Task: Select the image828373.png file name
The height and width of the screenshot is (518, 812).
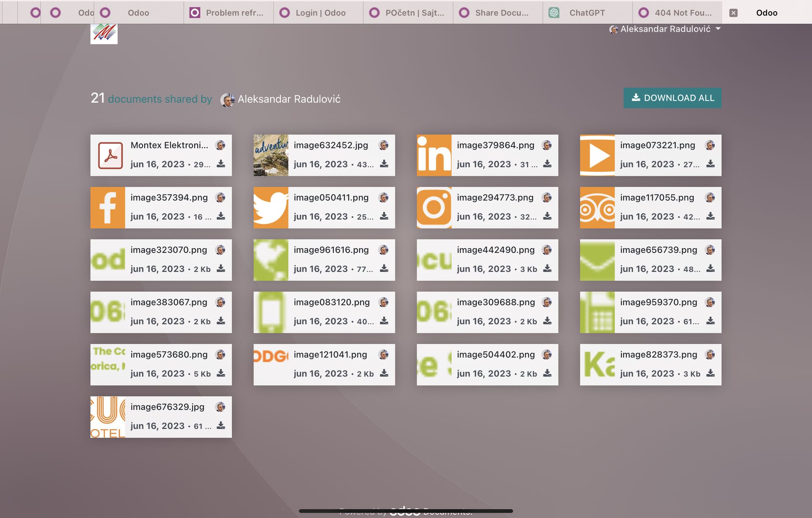Action: [658, 355]
